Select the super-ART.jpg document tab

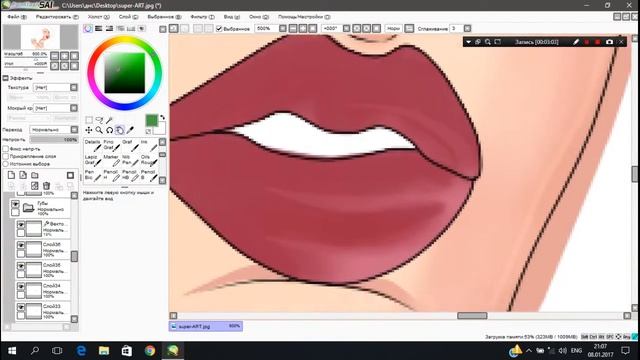206,326
